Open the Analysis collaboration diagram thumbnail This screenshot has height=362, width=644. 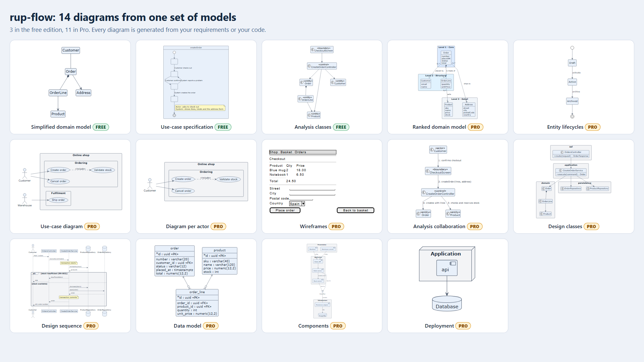(x=448, y=181)
